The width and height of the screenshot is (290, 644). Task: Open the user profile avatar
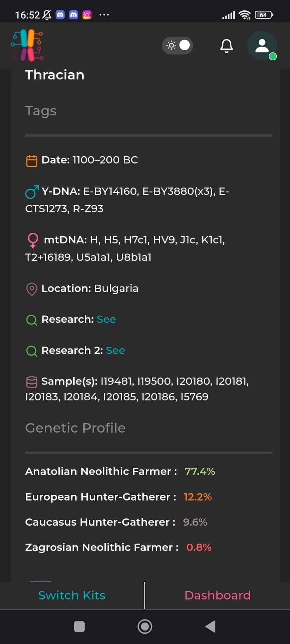pyautogui.click(x=262, y=46)
